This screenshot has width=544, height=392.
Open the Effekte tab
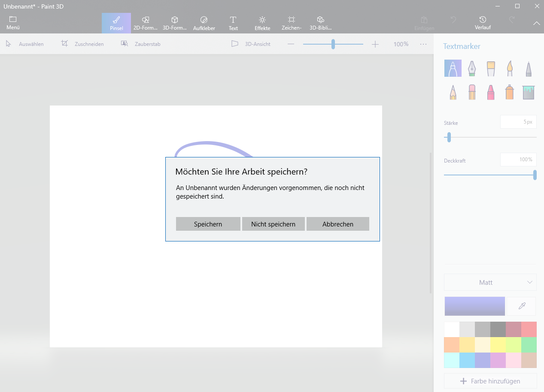(x=262, y=23)
